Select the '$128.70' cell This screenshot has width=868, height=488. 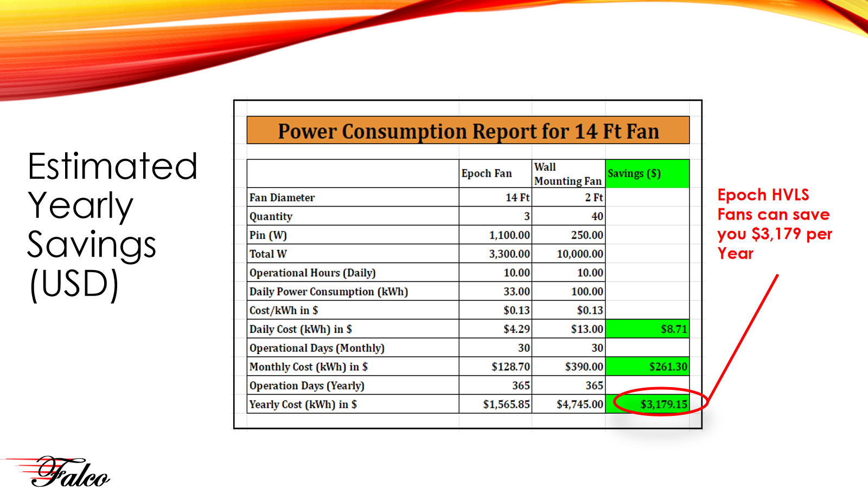495,367
